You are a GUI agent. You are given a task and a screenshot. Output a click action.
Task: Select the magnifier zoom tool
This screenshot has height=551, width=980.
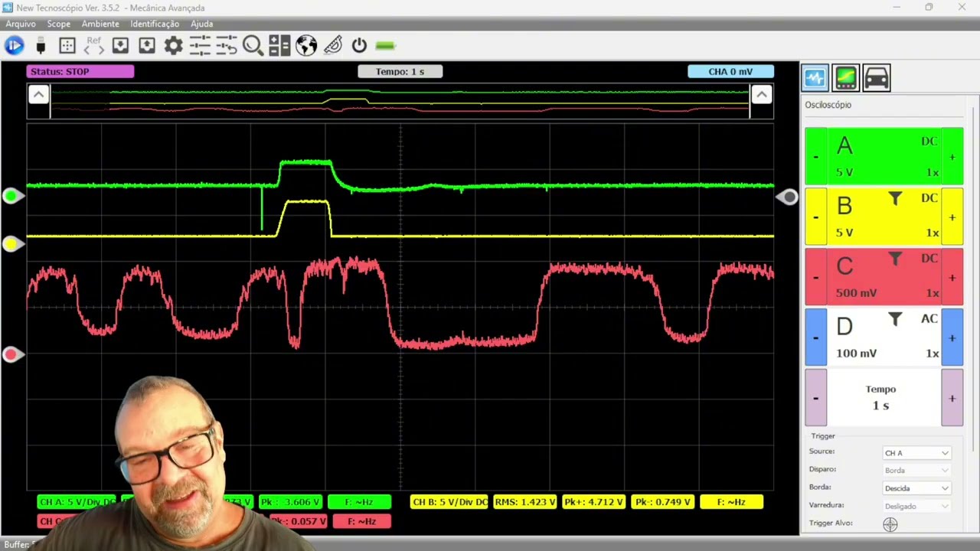(253, 46)
